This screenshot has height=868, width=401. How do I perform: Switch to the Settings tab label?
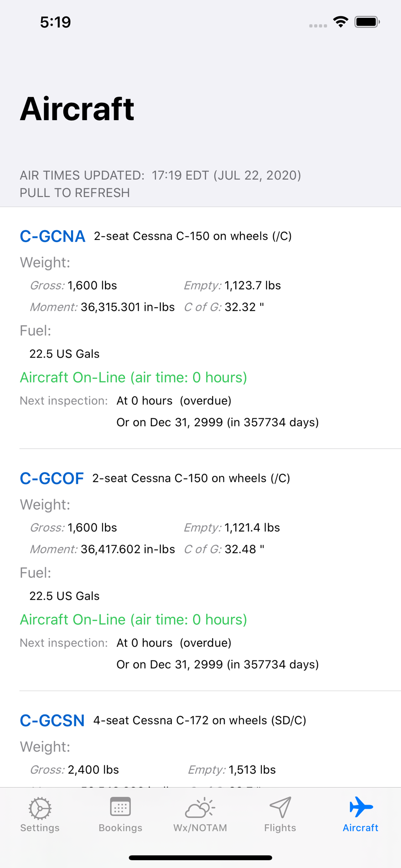(40, 828)
